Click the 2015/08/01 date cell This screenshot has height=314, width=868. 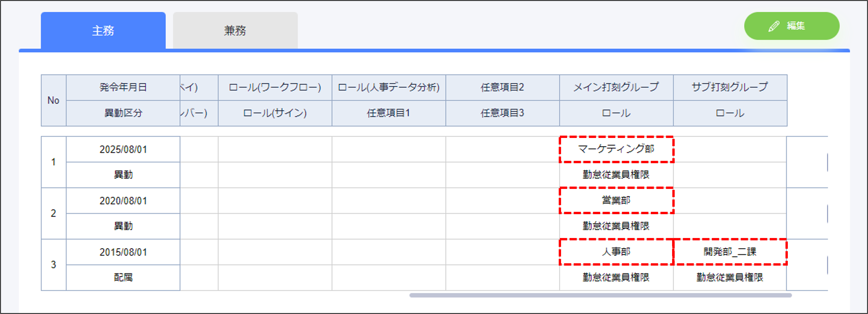click(x=123, y=252)
